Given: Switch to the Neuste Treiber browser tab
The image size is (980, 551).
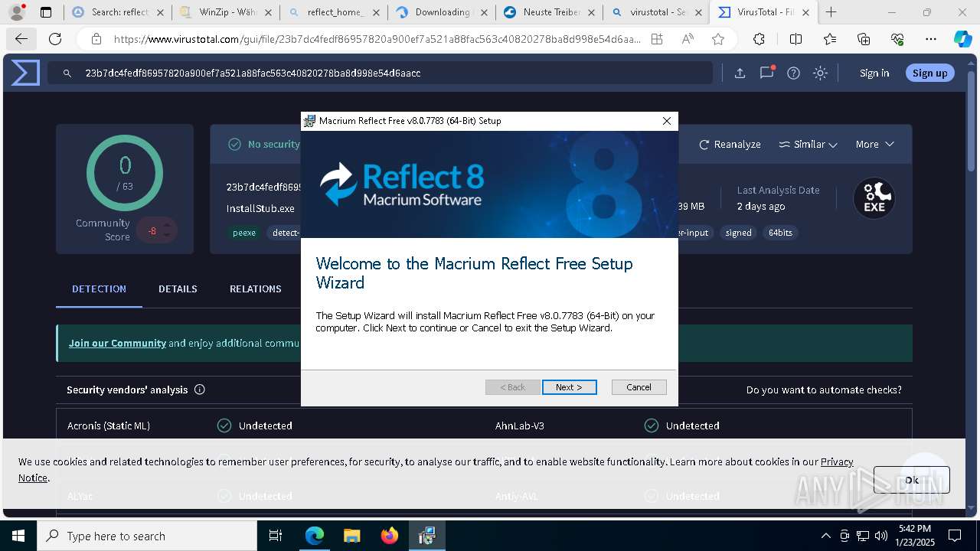Looking at the screenshot, I should (x=549, y=12).
